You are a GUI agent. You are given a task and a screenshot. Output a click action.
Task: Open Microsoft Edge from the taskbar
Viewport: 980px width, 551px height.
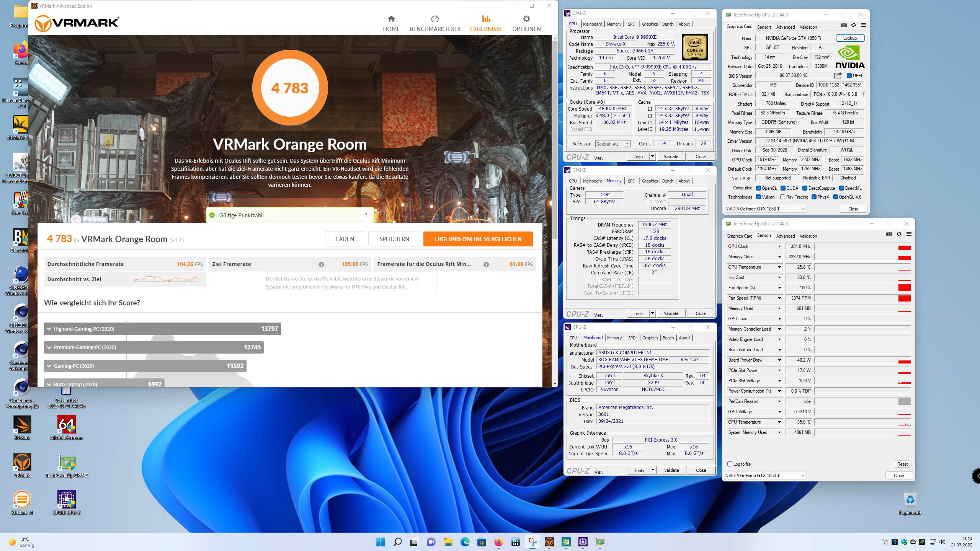[465, 542]
